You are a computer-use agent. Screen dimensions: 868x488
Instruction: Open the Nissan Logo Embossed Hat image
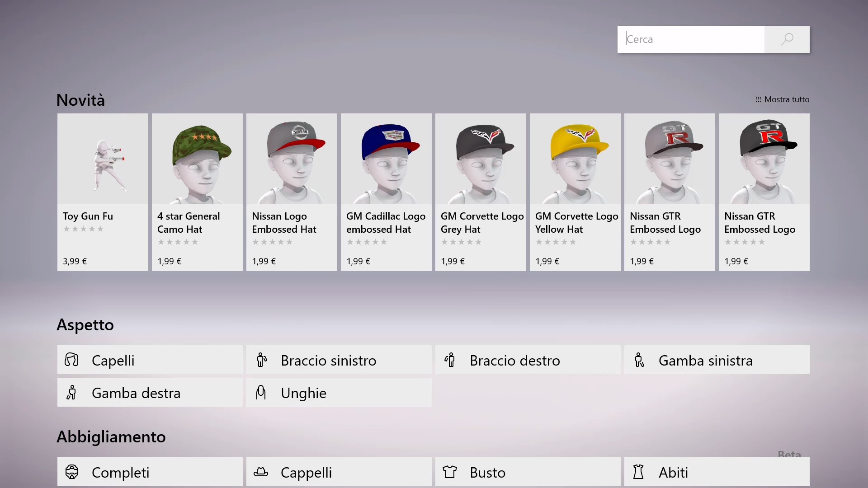292,159
